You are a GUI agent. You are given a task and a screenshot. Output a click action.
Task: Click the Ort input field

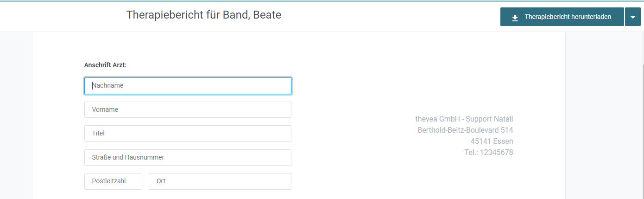click(x=220, y=181)
